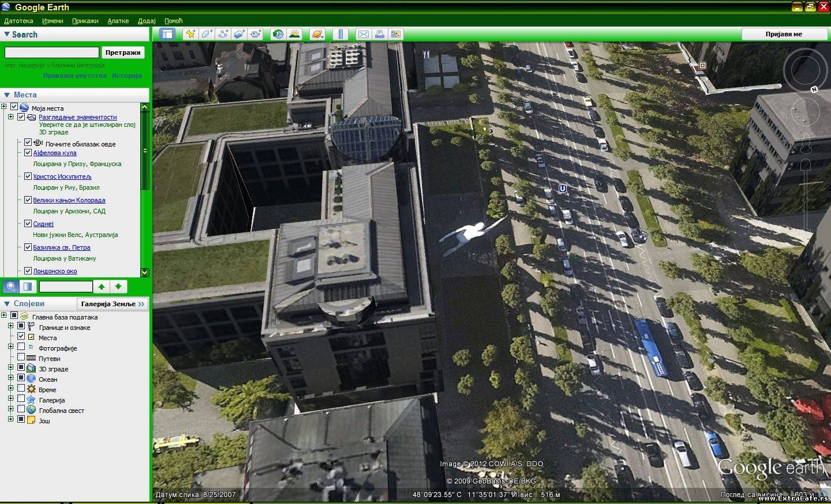Uncheck the Ајфелова кула checkbox

pos(28,153)
